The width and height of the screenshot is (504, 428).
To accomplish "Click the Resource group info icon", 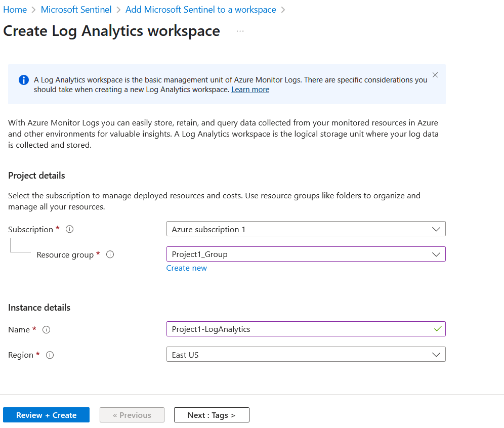I will tap(110, 254).
